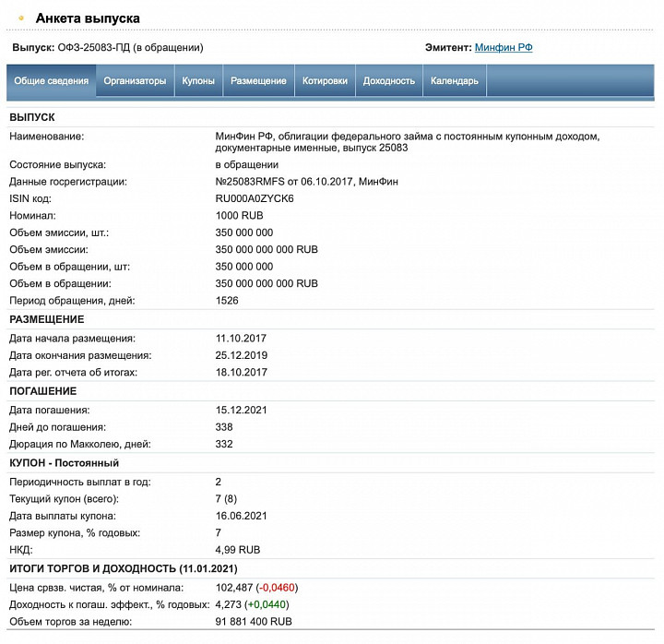664x644 pixels.
Task: Click the Объем эмиссии, шт. value 350 000 000
Action: (x=243, y=233)
